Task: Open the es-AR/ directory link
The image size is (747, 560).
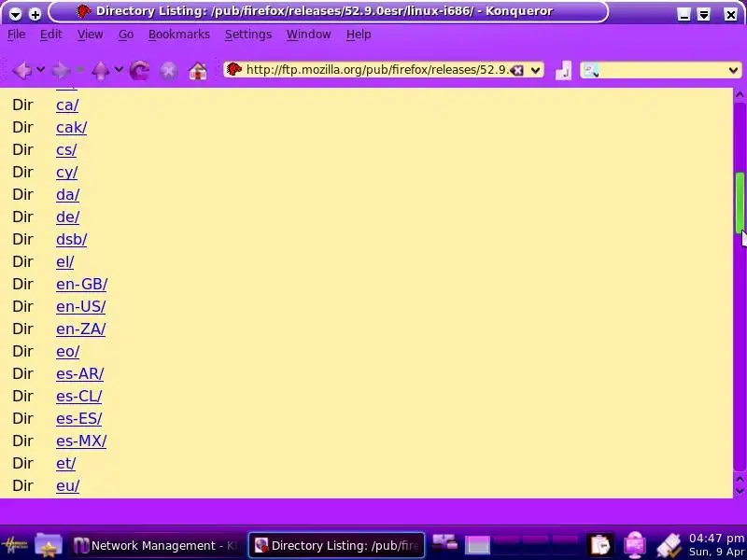Action: pyautogui.click(x=80, y=373)
